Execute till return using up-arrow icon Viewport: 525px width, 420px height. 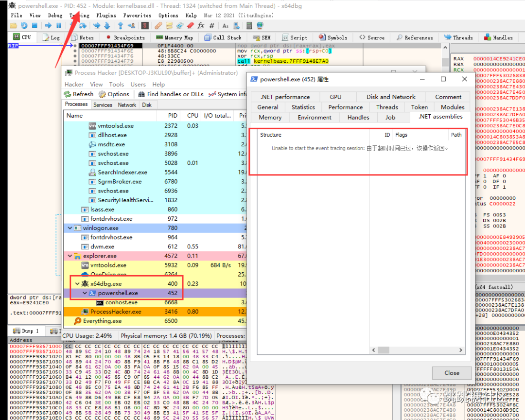[x=121, y=25]
